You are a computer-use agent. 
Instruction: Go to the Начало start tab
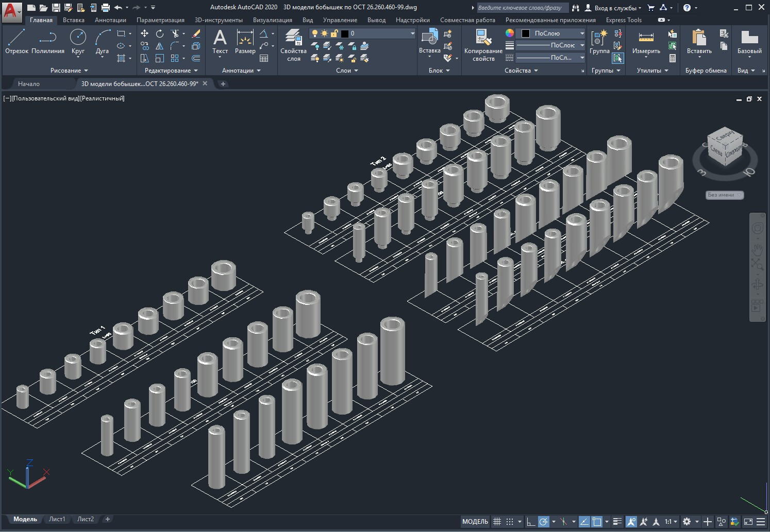tap(29, 83)
